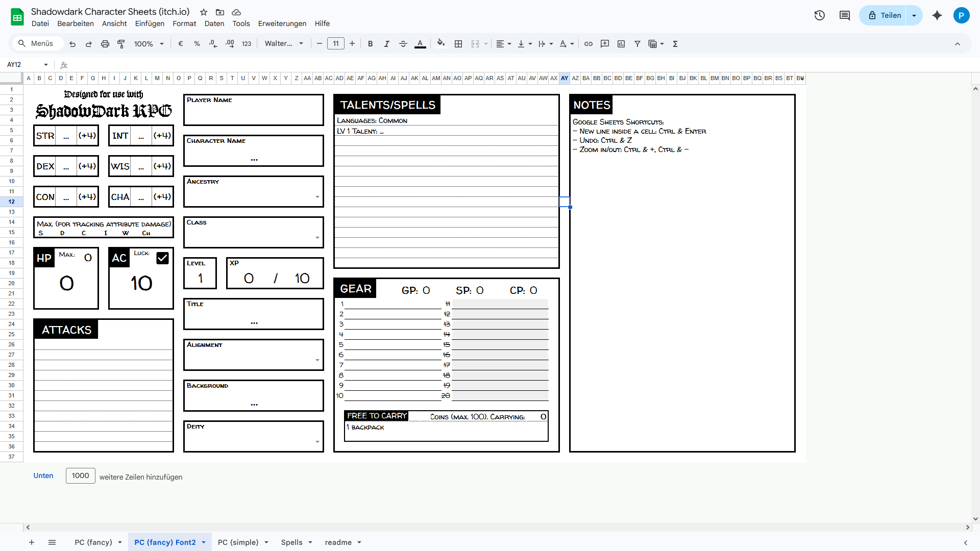Toggle the Luck checkbox

(x=162, y=258)
